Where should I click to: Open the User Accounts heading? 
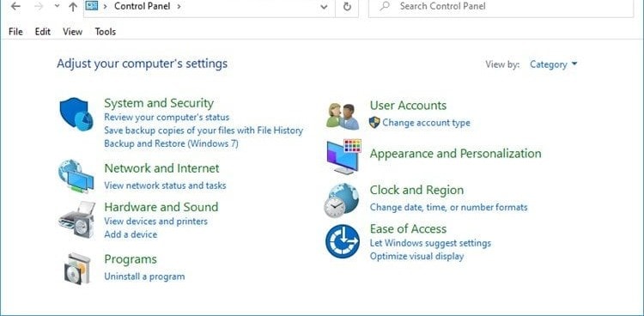[x=408, y=106]
